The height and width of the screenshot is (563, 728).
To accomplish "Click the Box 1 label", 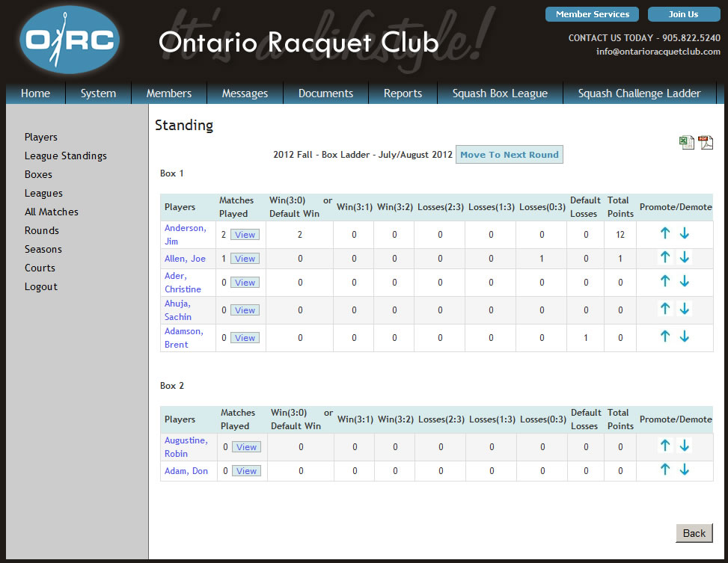I will click(172, 173).
